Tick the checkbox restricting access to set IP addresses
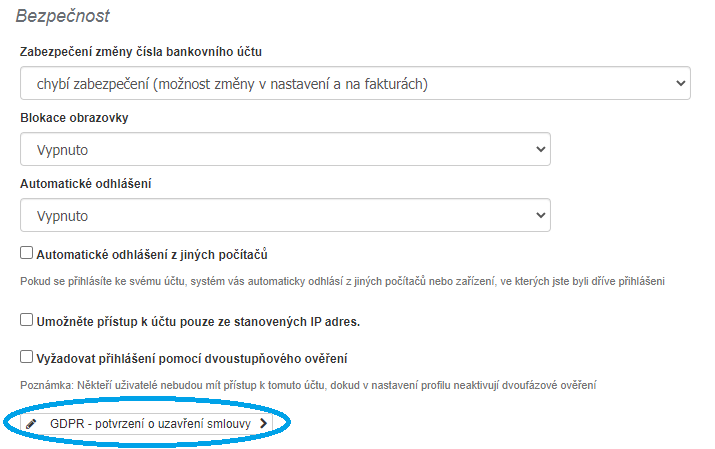715x449 pixels. [x=27, y=321]
